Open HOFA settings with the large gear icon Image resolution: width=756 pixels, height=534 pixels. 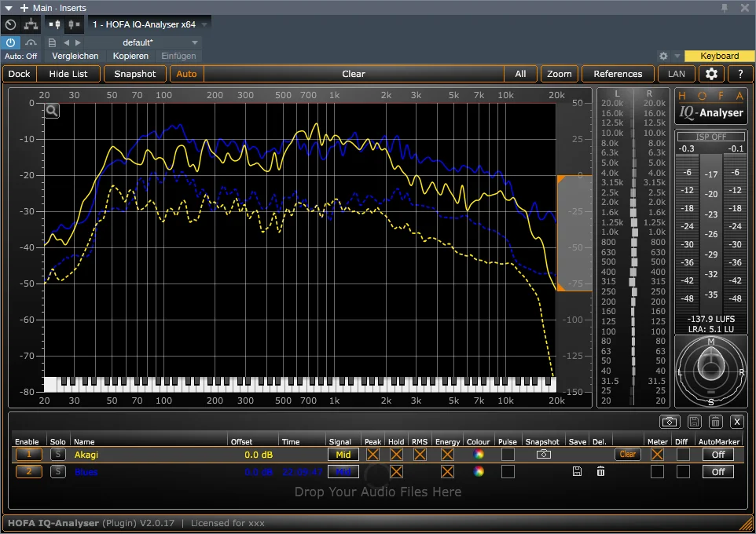[x=711, y=74]
